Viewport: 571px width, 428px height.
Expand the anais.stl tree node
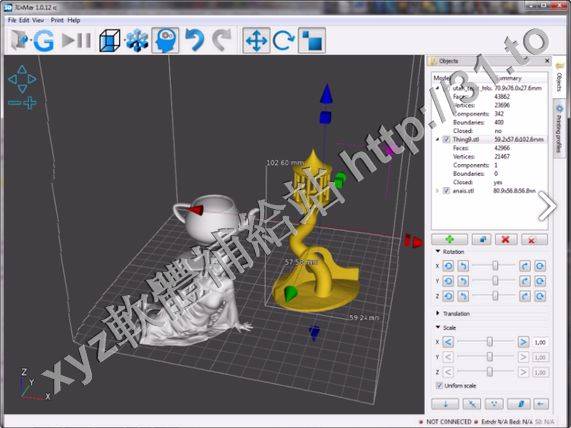pyautogui.click(x=438, y=191)
